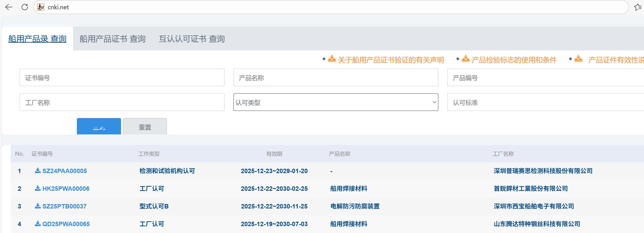Download icon for certificate HK25PWA00006
This screenshot has width=644, height=233.
click(38, 188)
